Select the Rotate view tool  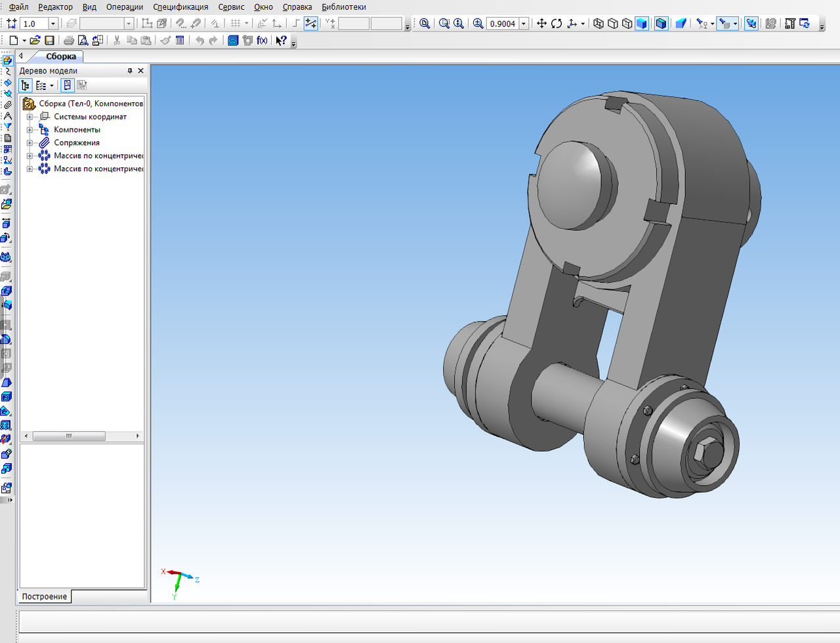coord(556,24)
